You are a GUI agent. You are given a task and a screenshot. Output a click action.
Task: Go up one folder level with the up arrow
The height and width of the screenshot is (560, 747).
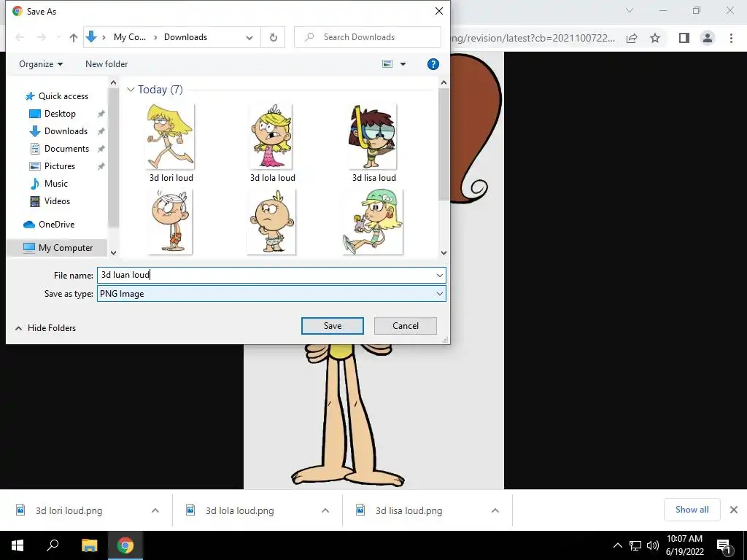tap(74, 37)
